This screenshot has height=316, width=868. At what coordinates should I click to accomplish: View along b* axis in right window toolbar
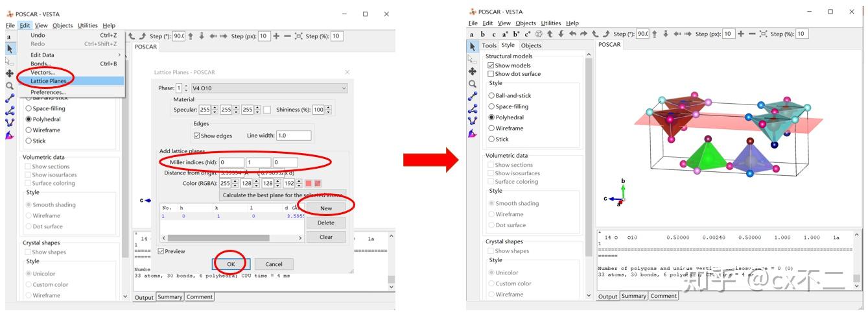[x=516, y=34]
